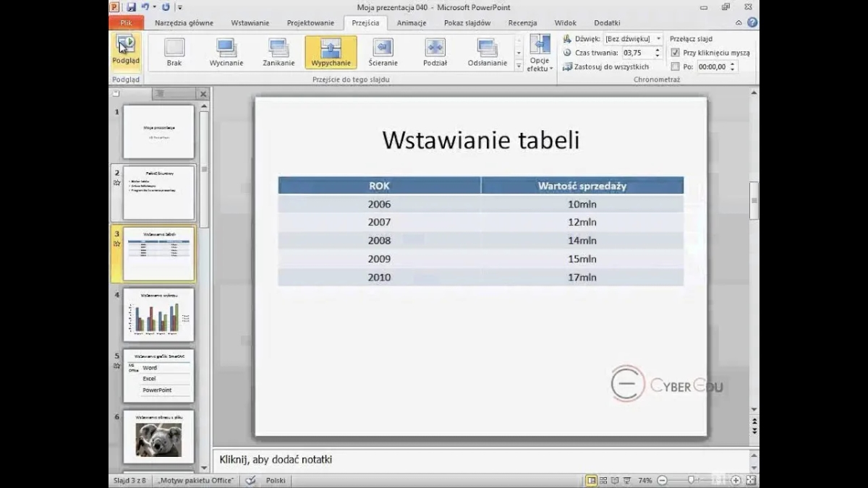Enable the Po: timed advance checkbox
Screen dimensions: 868x488
(x=676, y=67)
